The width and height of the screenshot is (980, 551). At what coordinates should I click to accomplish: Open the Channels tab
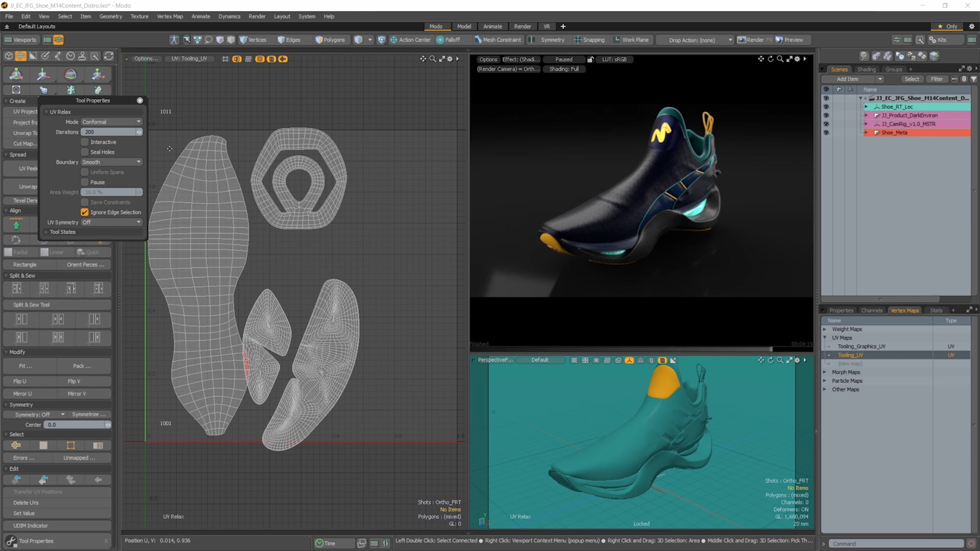[872, 310]
